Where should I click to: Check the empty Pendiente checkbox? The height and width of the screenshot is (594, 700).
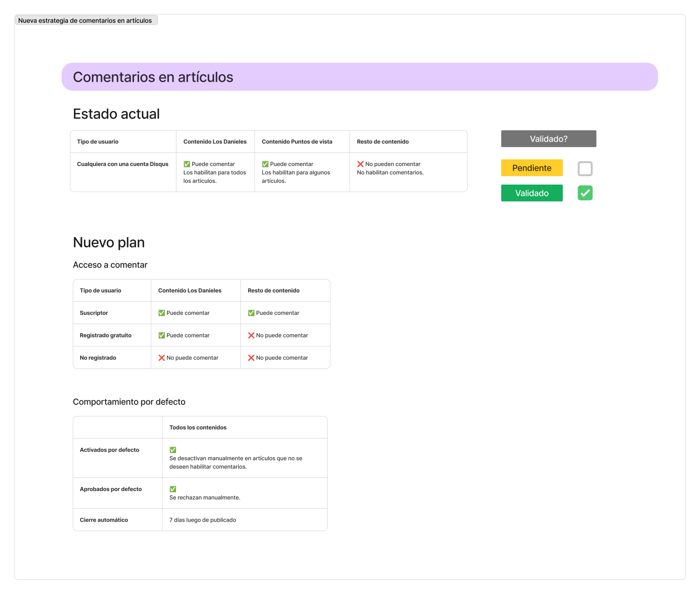[x=585, y=168]
